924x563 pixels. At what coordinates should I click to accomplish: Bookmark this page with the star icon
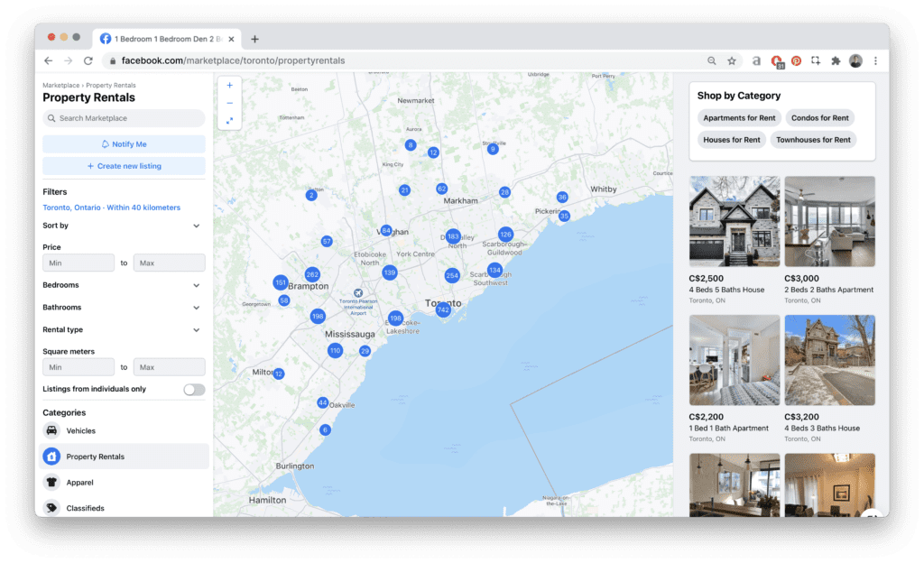(732, 60)
